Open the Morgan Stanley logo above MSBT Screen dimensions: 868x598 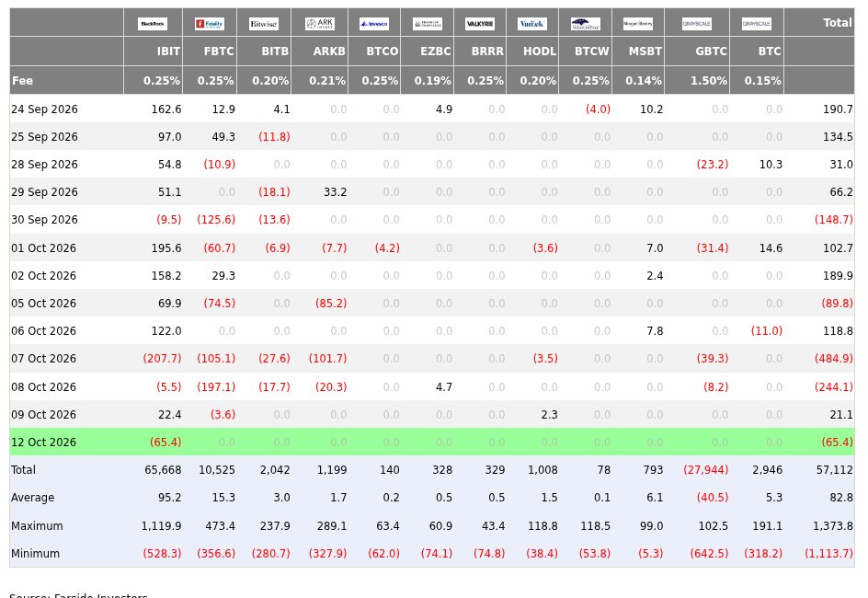638,24
